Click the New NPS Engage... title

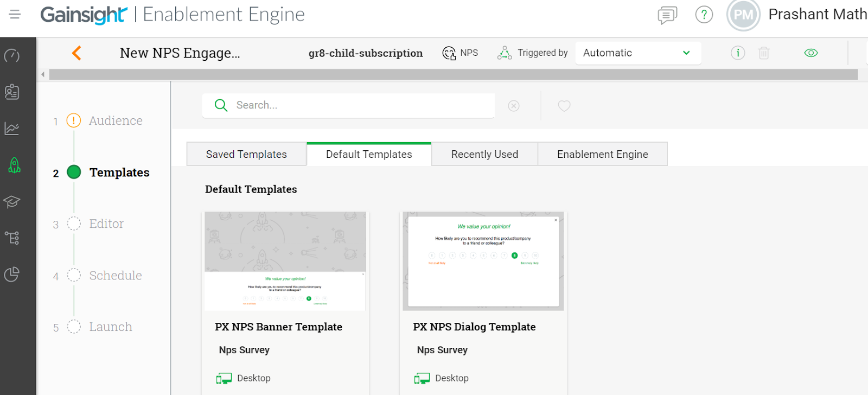pyautogui.click(x=180, y=53)
